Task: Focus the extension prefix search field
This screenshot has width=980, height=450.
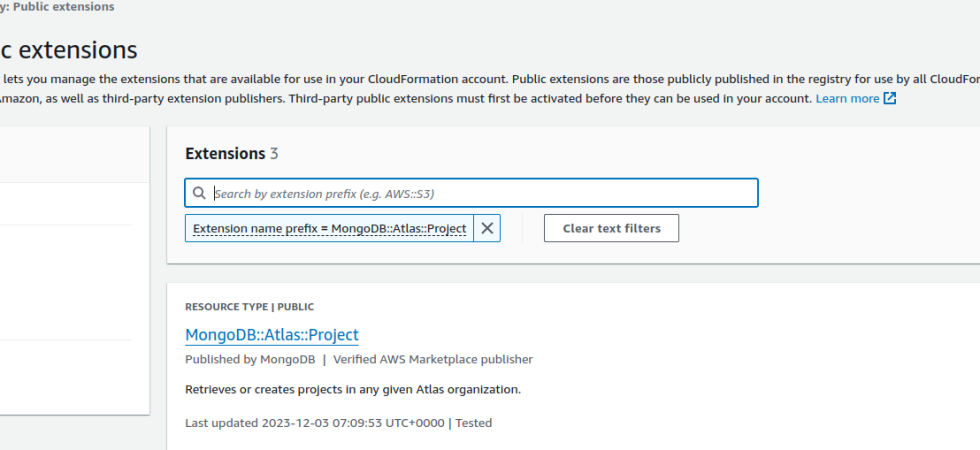Action: pos(471,192)
